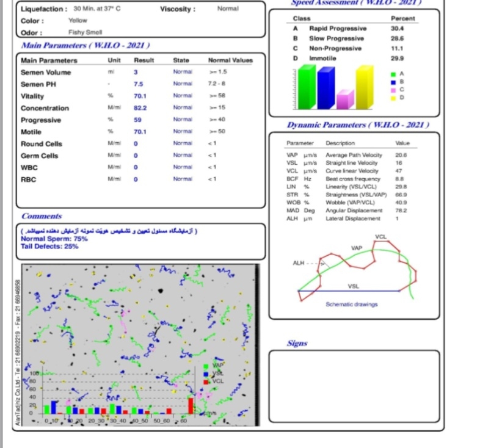This screenshot has width=480, height=448.
Task: Click the Slow Progressive percent 28.6
Action: (397, 38)
